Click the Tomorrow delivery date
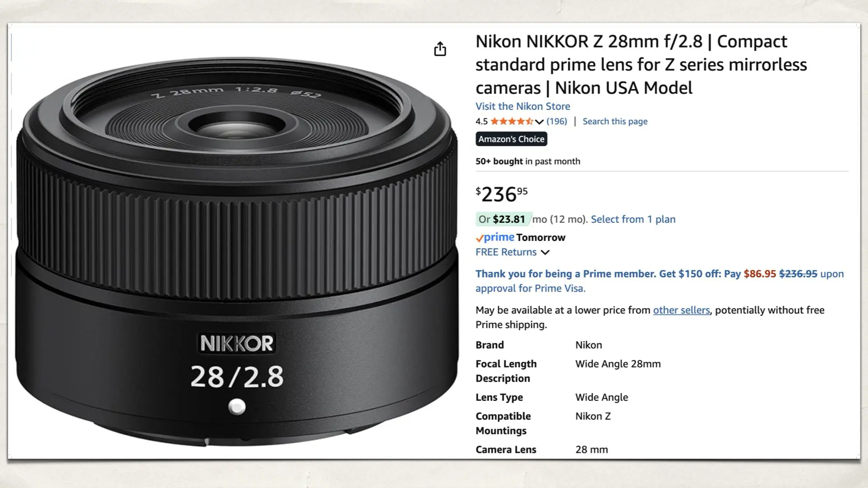 click(541, 237)
